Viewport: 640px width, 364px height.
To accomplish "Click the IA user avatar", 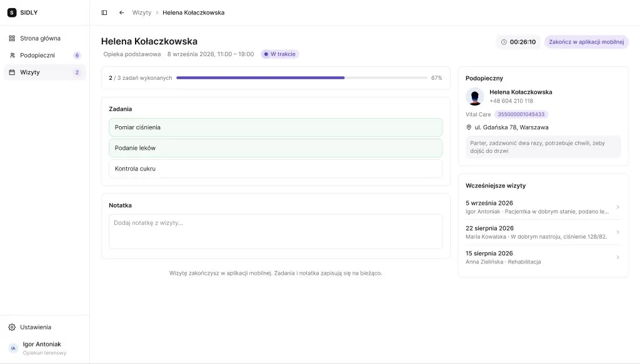I will pyautogui.click(x=13, y=348).
